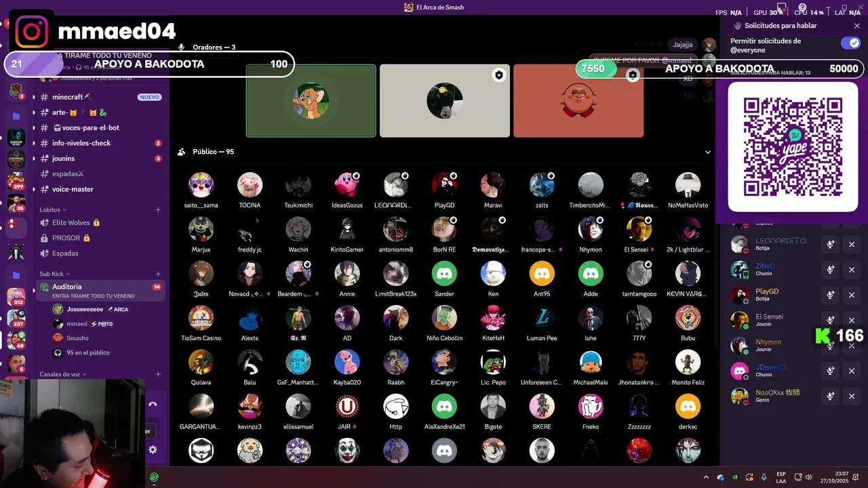Screen dimensions: 868x488
Task: Open the arte channel
Action: (100, 113)
